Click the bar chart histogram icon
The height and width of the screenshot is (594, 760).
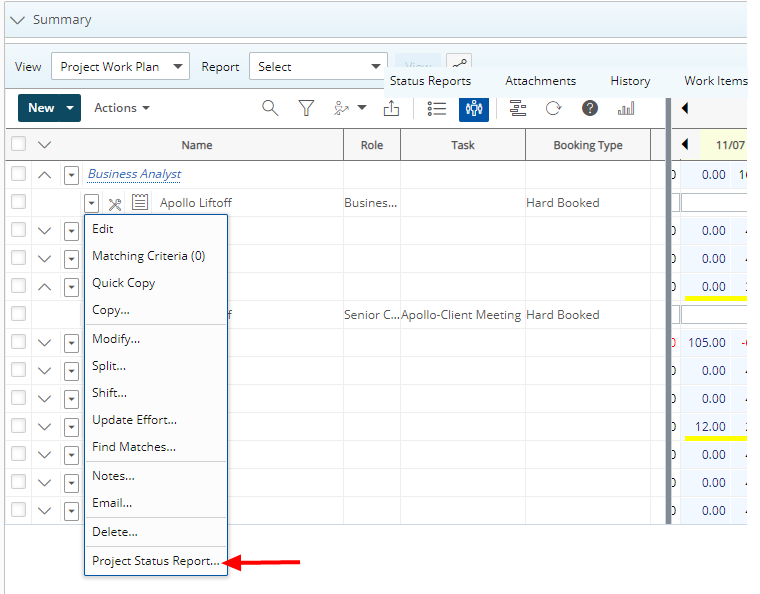626,109
